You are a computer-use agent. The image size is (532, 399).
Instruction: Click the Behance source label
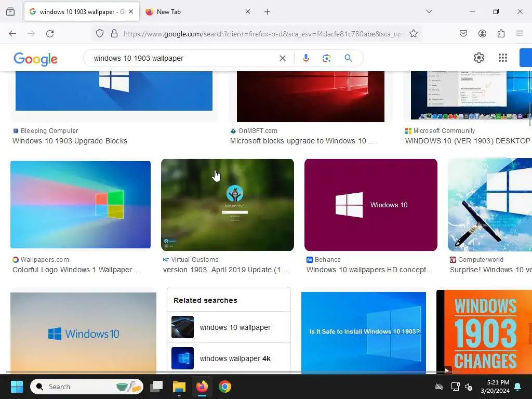327,260
